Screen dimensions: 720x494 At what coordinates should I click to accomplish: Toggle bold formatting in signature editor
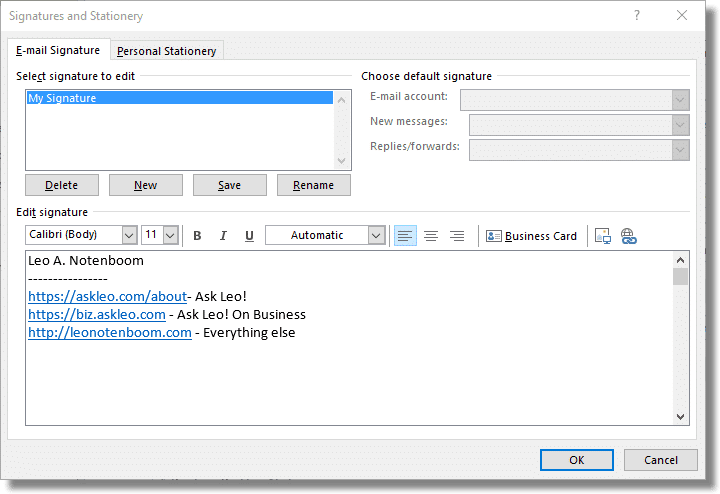coord(197,236)
